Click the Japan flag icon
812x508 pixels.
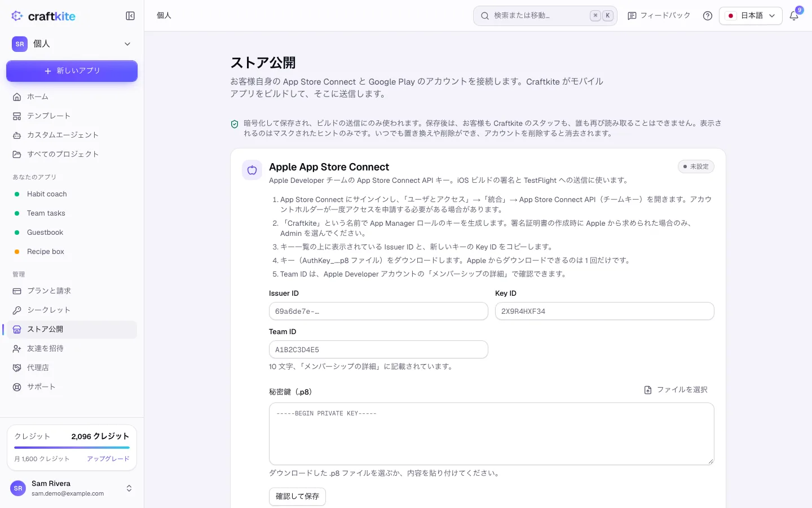pyautogui.click(x=731, y=16)
